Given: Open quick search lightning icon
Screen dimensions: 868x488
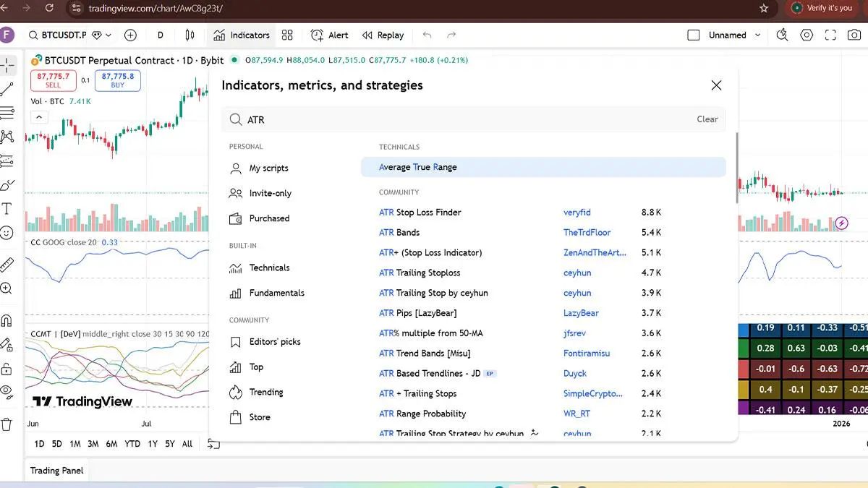Looking at the screenshot, I should 782,35.
